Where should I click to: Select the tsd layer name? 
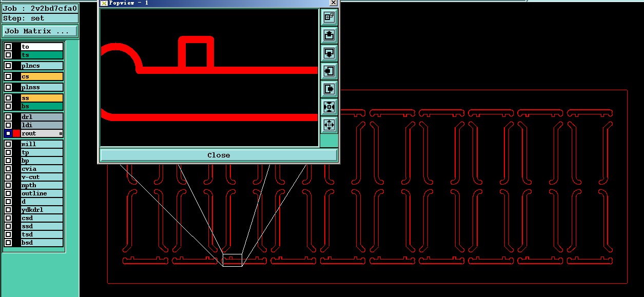coord(42,234)
